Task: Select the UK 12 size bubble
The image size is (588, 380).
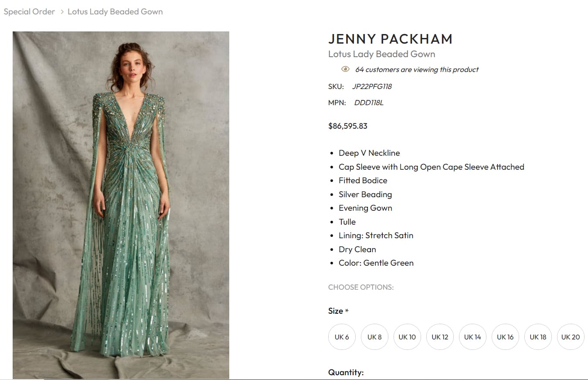Action: click(440, 337)
